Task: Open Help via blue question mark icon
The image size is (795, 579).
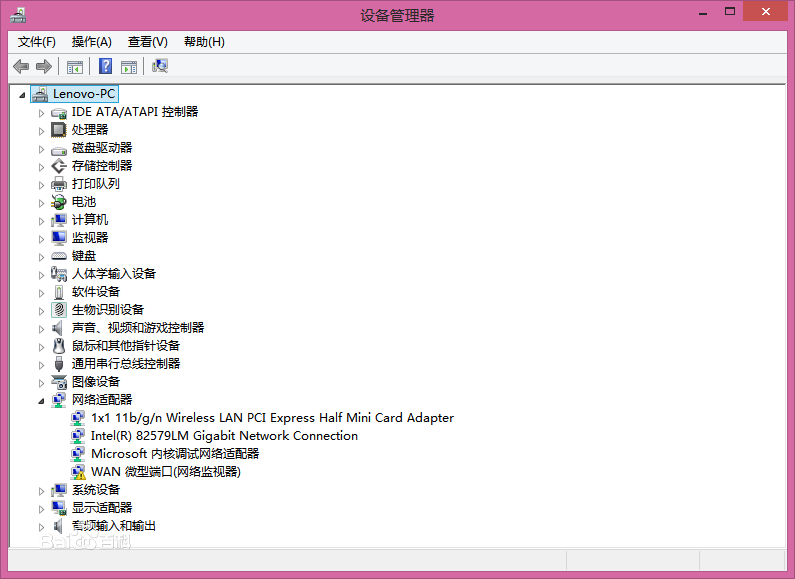Action: [105, 66]
